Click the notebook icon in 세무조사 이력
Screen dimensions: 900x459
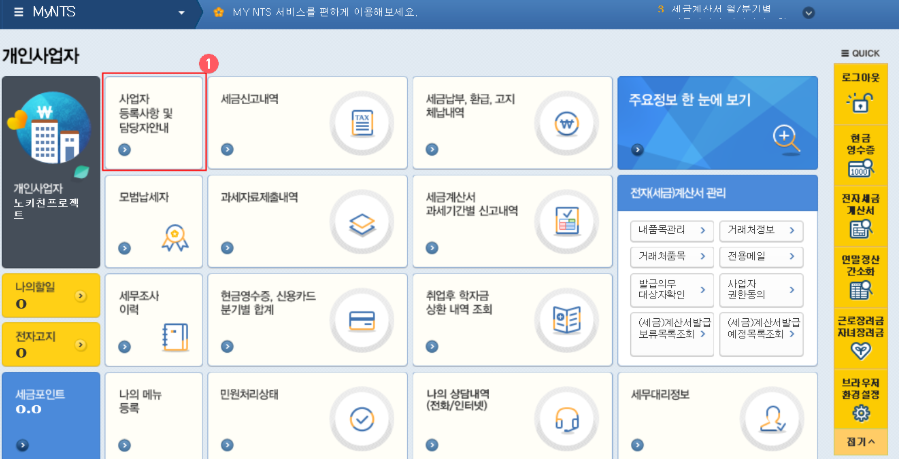(x=175, y=337)
